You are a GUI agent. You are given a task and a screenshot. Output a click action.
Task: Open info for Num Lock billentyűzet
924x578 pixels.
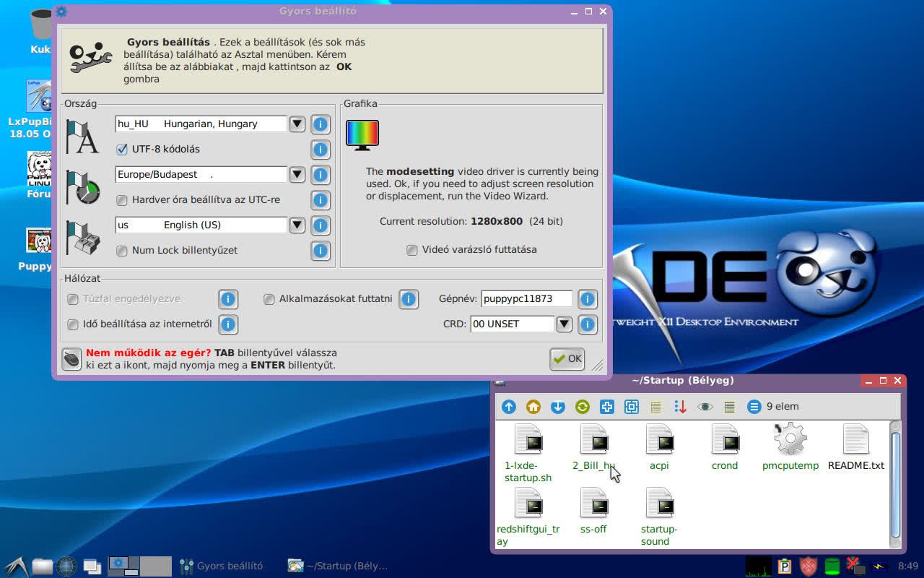pos(321,251)
